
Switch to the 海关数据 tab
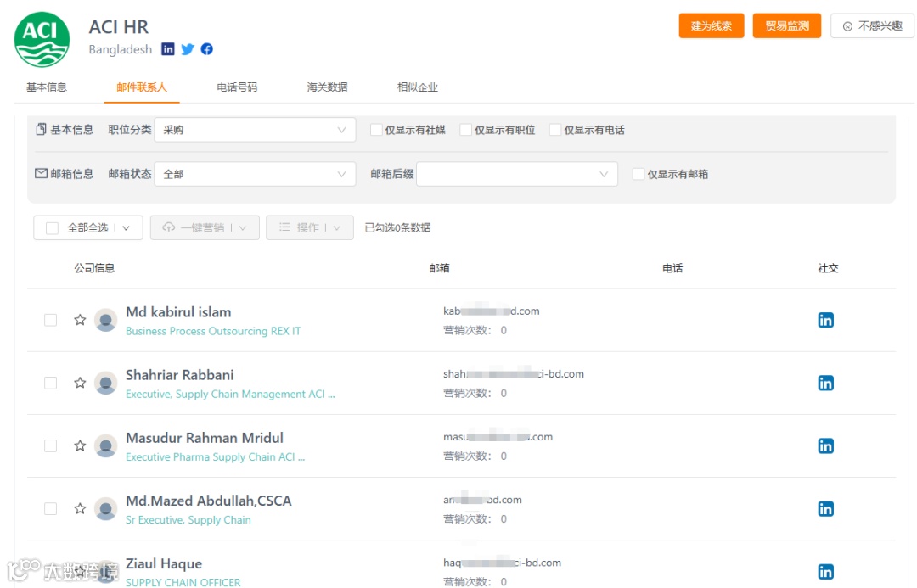(x=328, y=87)
